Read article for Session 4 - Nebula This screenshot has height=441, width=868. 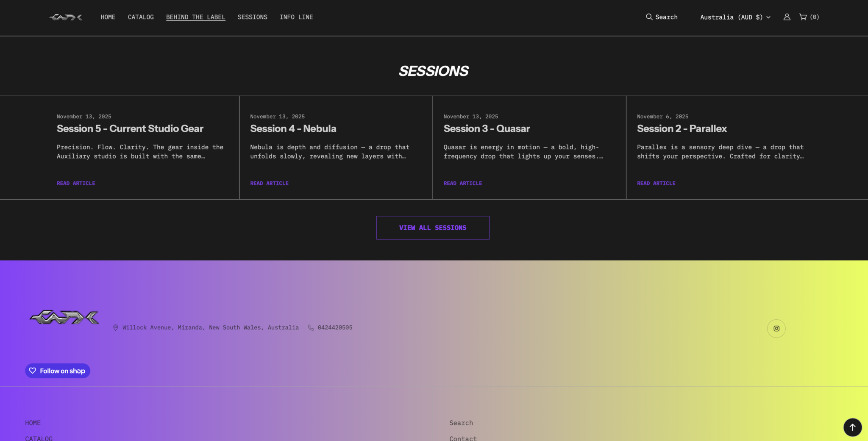tap(269, 183)
